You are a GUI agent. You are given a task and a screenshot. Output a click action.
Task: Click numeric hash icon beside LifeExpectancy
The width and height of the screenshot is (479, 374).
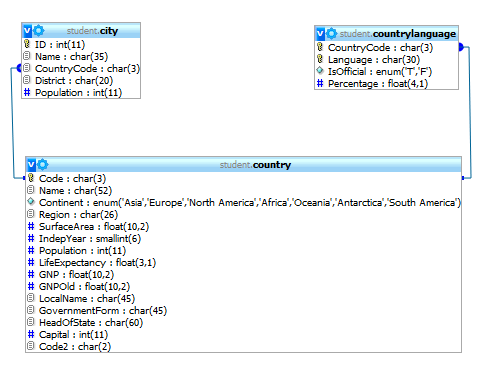[x=31, y=262]
